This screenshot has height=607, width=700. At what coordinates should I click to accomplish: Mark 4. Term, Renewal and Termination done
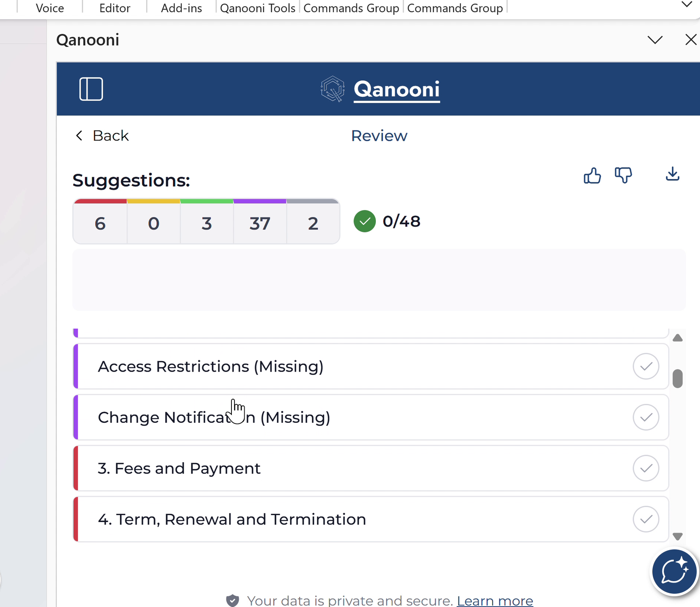coord(646,519)
